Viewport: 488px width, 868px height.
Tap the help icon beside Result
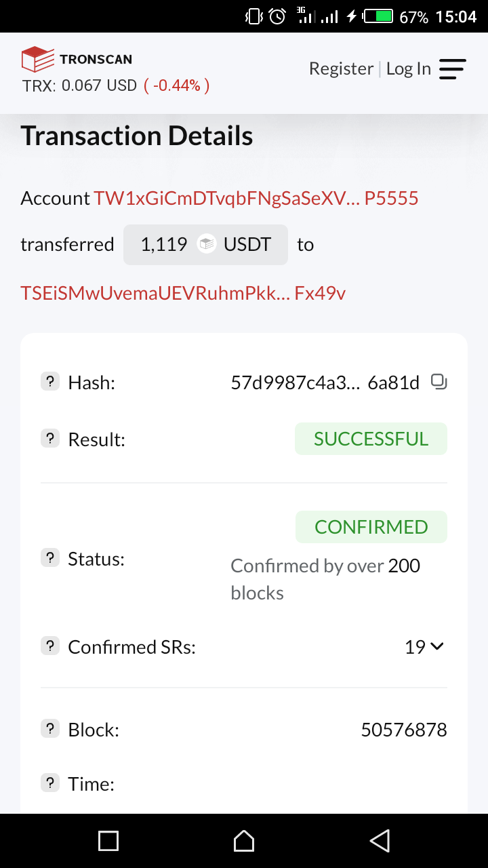click(50, 439)
